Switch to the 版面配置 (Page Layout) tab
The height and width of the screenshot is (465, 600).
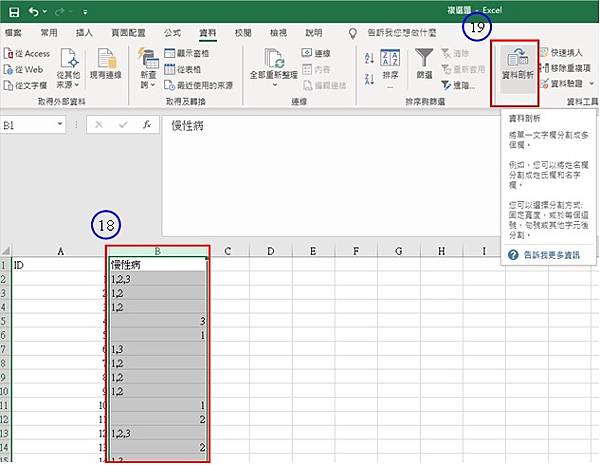coord(128,33)
